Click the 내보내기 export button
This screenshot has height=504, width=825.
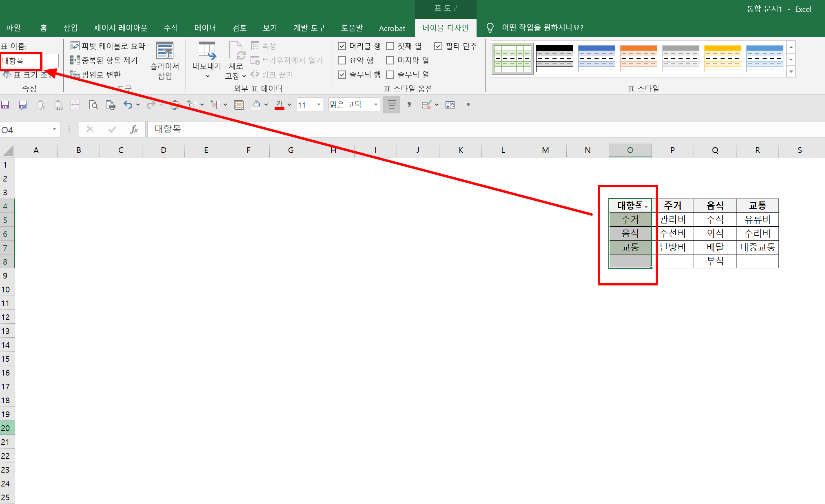(206, 57)
